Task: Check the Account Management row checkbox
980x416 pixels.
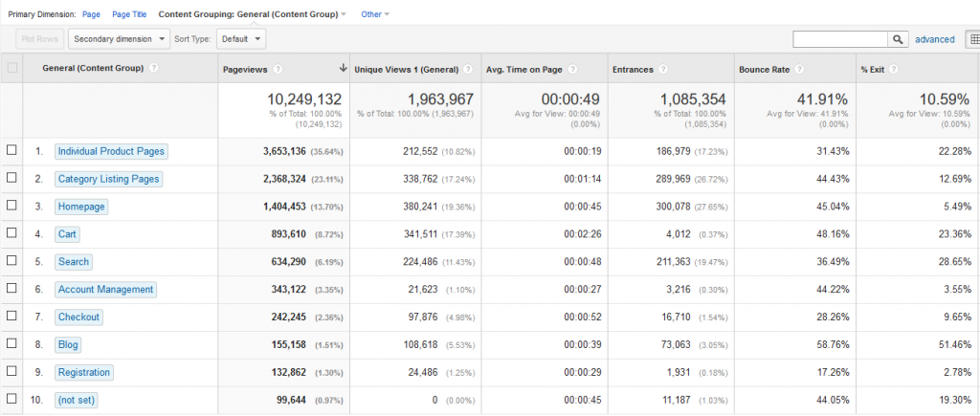Action: pos(11,289)
